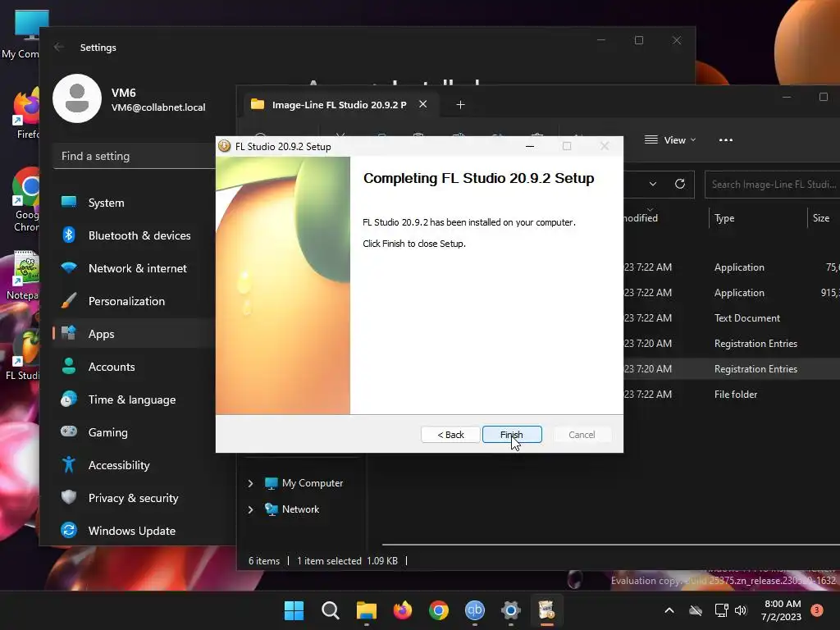Click the Accounts person icon

[69, 366]
